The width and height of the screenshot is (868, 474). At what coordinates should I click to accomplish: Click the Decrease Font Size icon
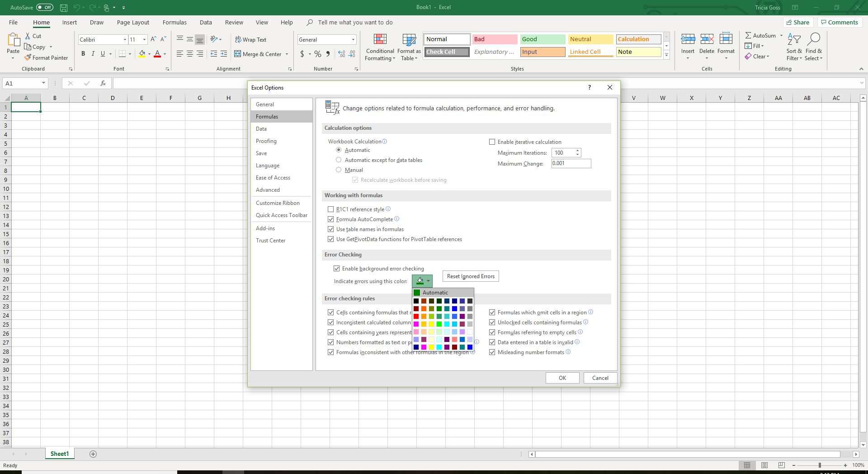click(163, 39)
